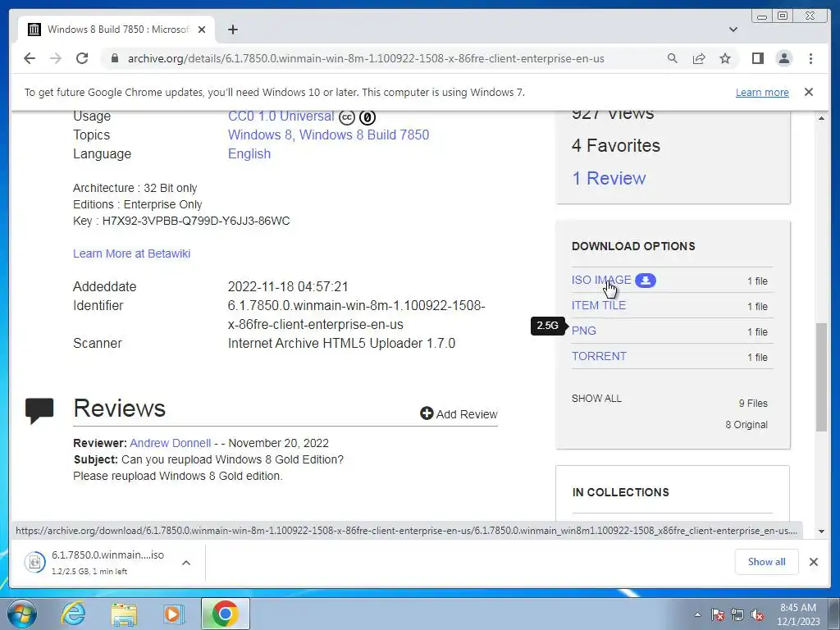Screen dimensions: 840x630
Task: Click the Chrome taskbar icon
Action: tap(226, 614)
